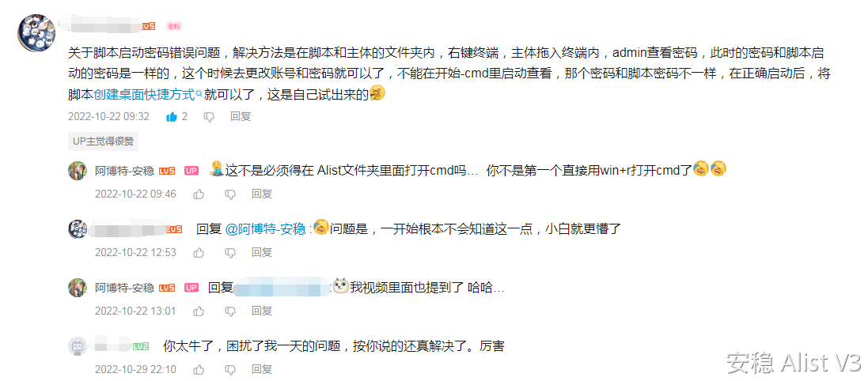Like the 09:46 reply from 阿博特-安稳
This screenshot has width=868, height=381.
tap(199, 194)
